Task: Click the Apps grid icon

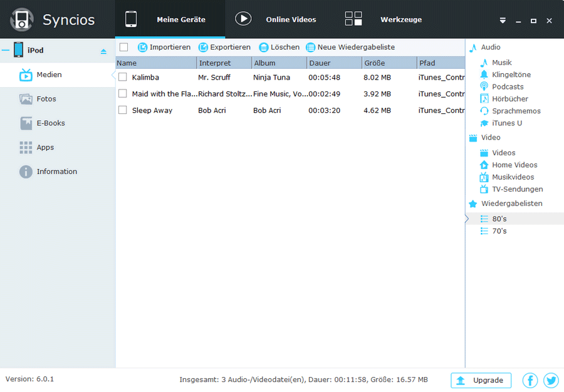Action: point(26,147)
